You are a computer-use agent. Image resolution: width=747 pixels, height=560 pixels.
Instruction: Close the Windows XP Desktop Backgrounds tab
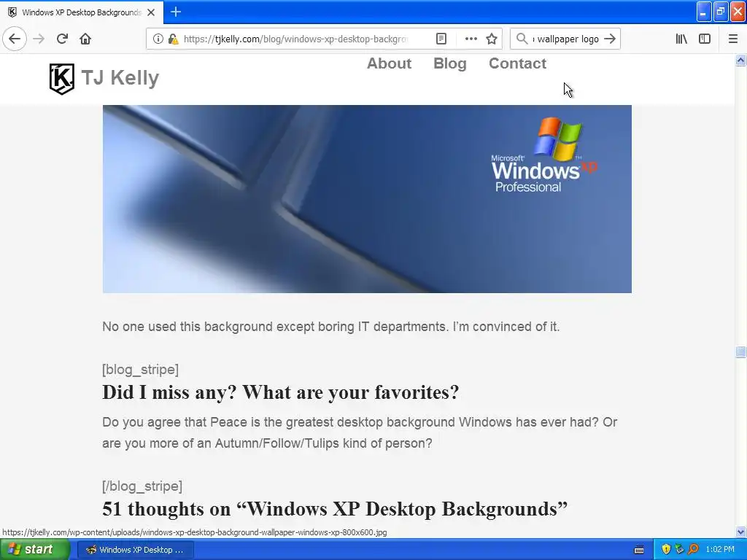(x=151, y=12)
